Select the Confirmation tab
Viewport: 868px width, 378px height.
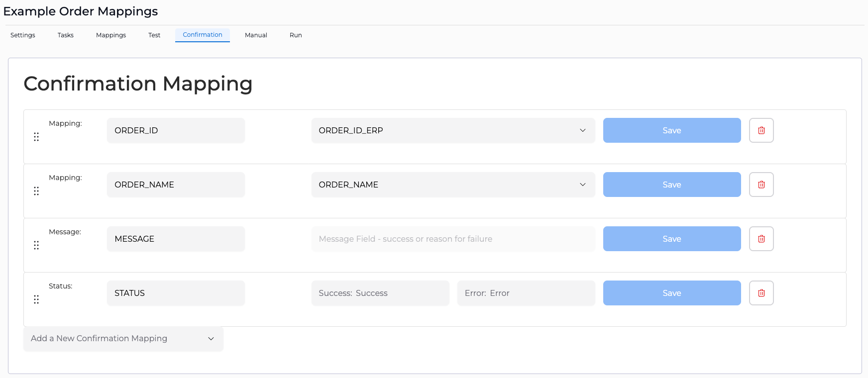(203, 35)
